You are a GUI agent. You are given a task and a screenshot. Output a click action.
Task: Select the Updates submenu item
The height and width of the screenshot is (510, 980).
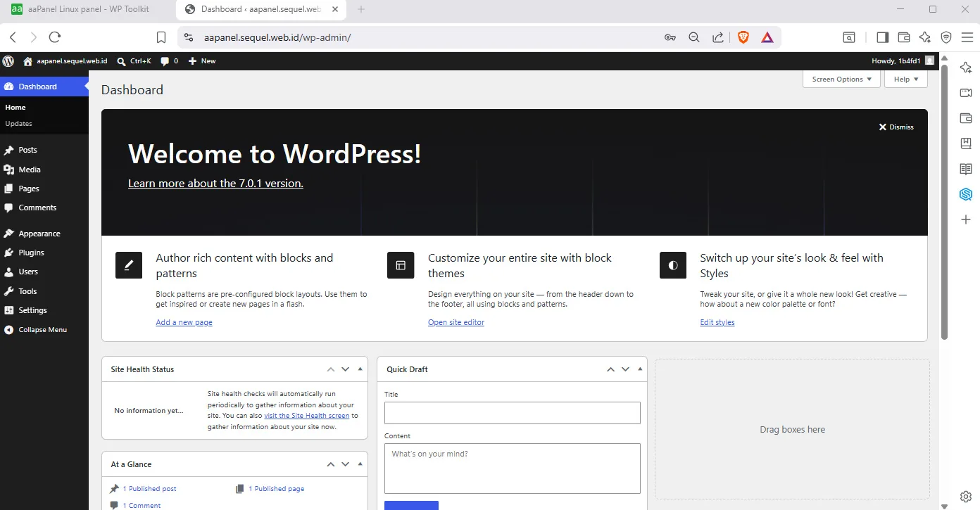19,124
